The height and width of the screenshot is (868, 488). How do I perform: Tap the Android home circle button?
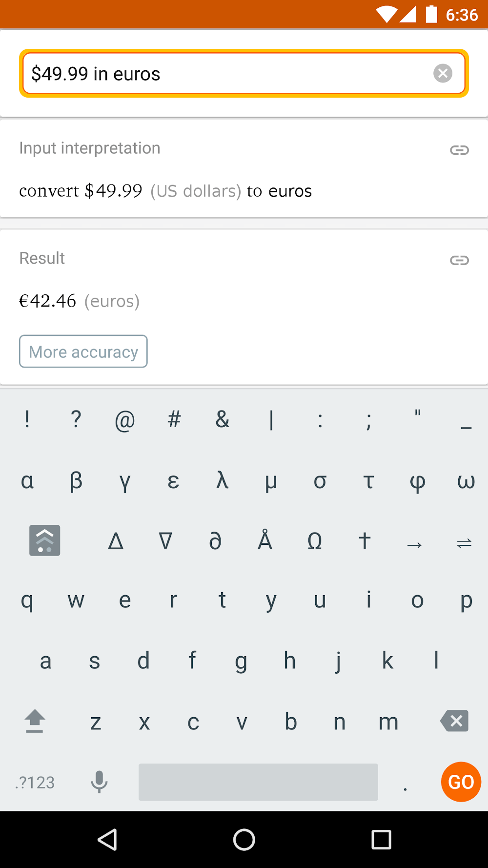244,840
